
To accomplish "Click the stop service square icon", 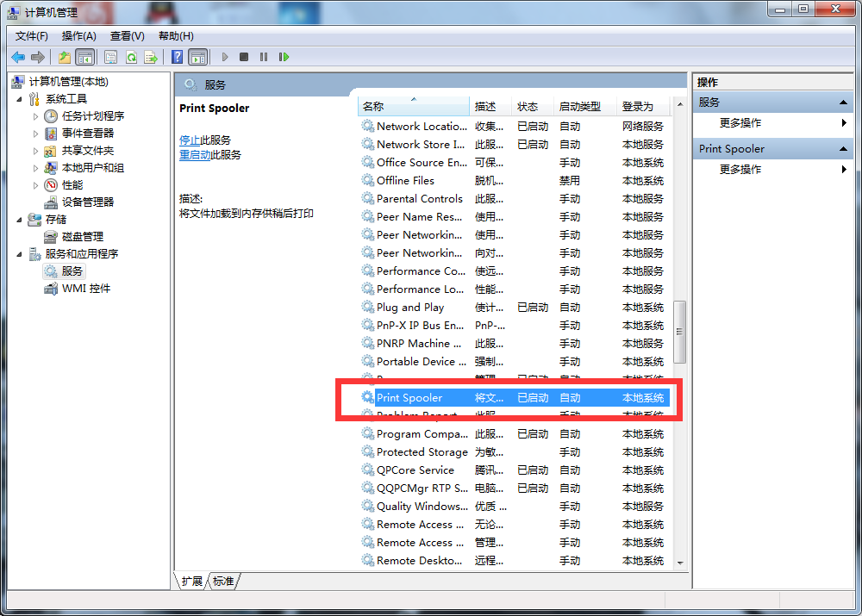I will pos(244,57).
